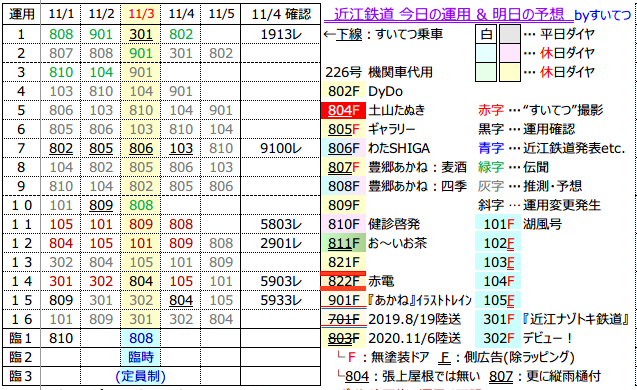This screenshot has width=637, height=390.
Task: Select underlined 809 in row 10, 11/2
Action: coord(101,205)
